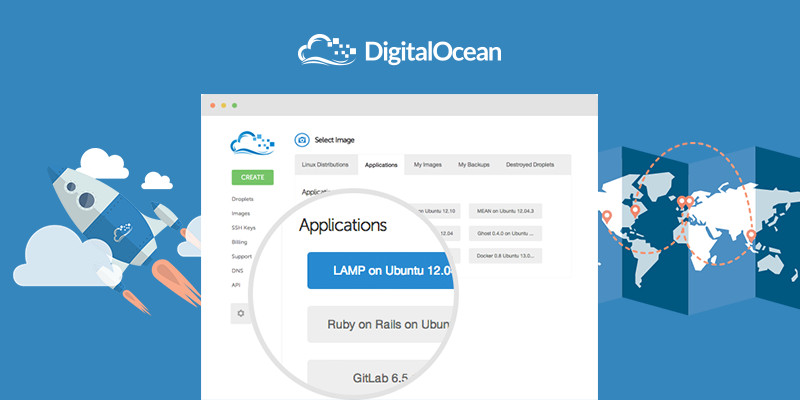This screenshot has width=800, height=400.
Task: Open Images in the sidebar
Action: click(241, 213)
